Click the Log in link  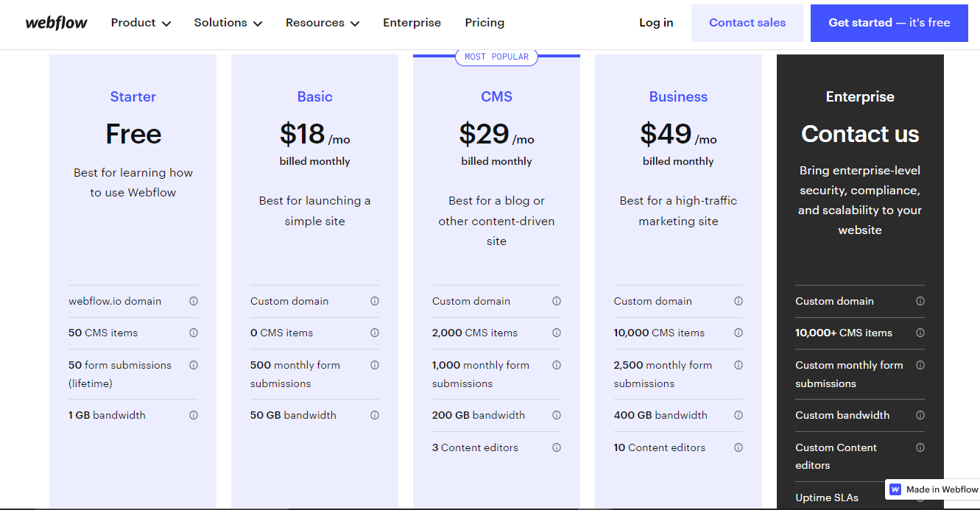coord(656,23)
